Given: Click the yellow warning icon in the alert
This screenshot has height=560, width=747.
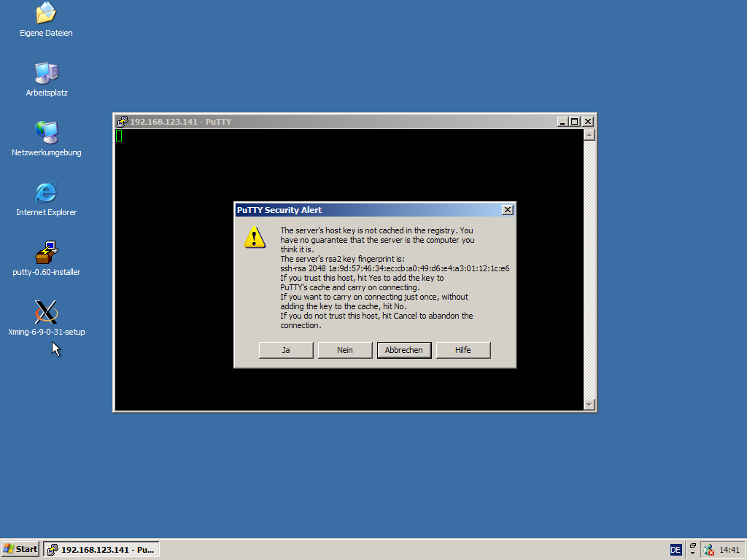Looking at the screenshot, I should coord(255,237).
